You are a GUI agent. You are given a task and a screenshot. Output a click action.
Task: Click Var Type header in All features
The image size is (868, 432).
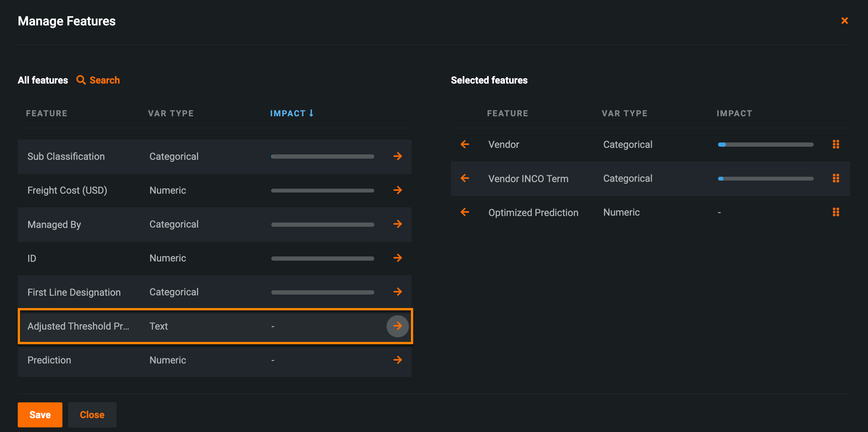coord(171,113)
